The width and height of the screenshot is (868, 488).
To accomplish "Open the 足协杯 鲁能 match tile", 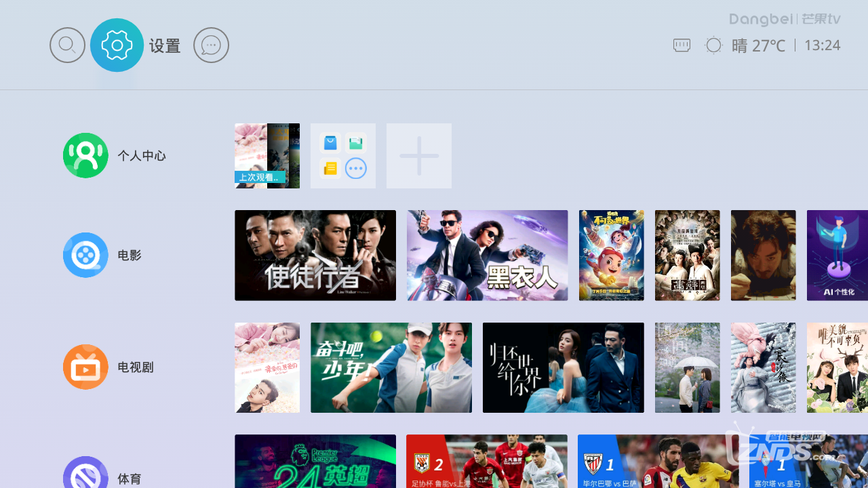I will (x=487, y=462).
